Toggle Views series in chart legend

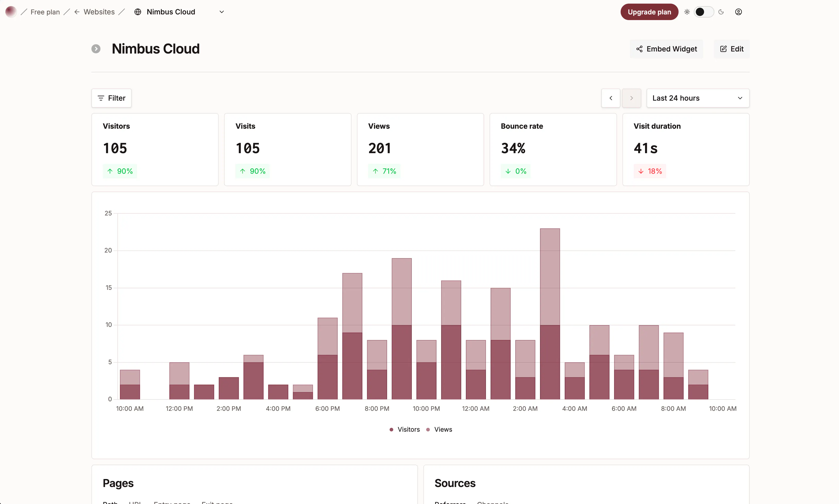[x=439, y=430]
